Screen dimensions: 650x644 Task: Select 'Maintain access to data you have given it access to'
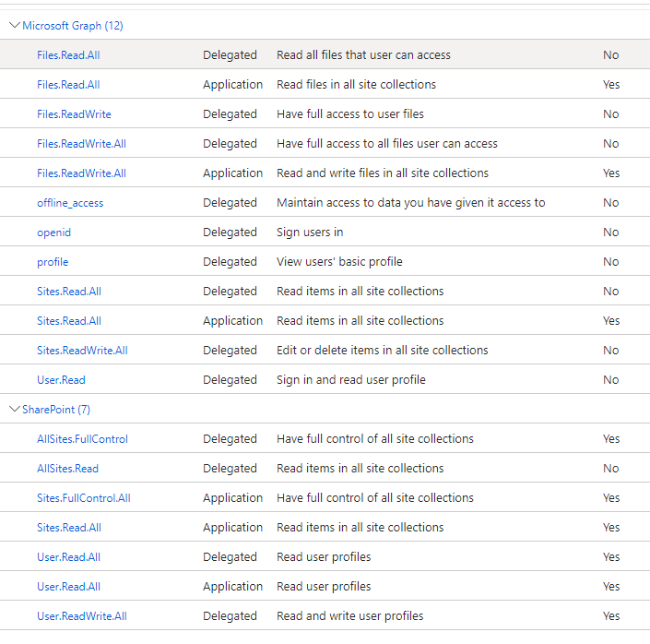click(x=410, y=203)
